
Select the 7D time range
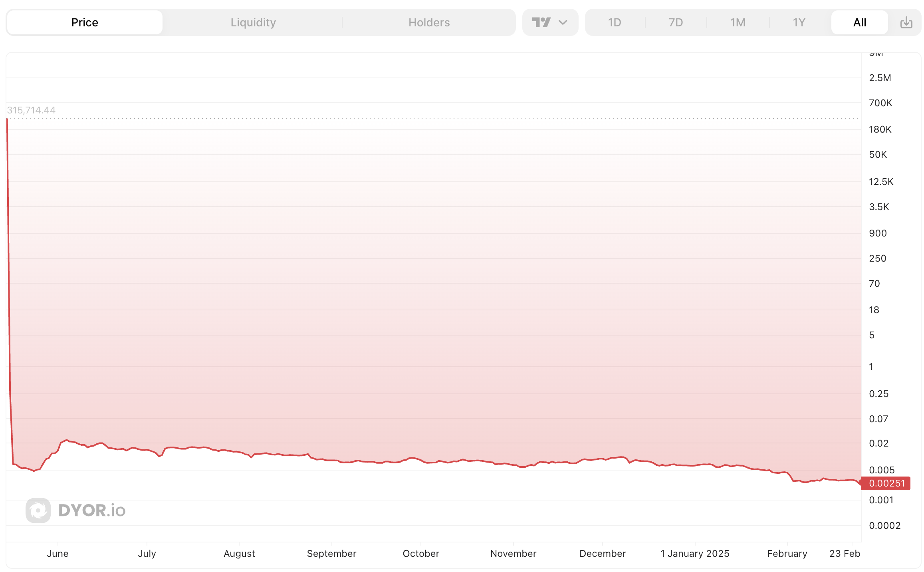(x=676, y=22)
